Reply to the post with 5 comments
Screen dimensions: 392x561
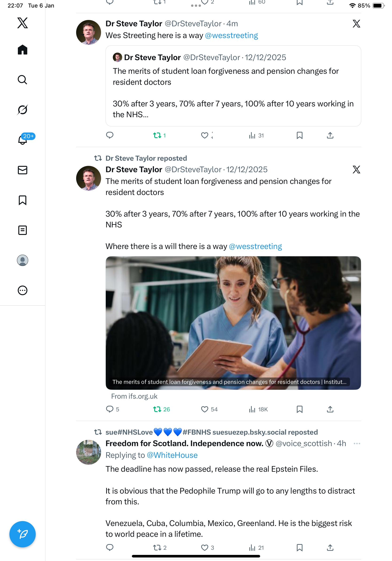pyautogui.click(x=110, y=409)
